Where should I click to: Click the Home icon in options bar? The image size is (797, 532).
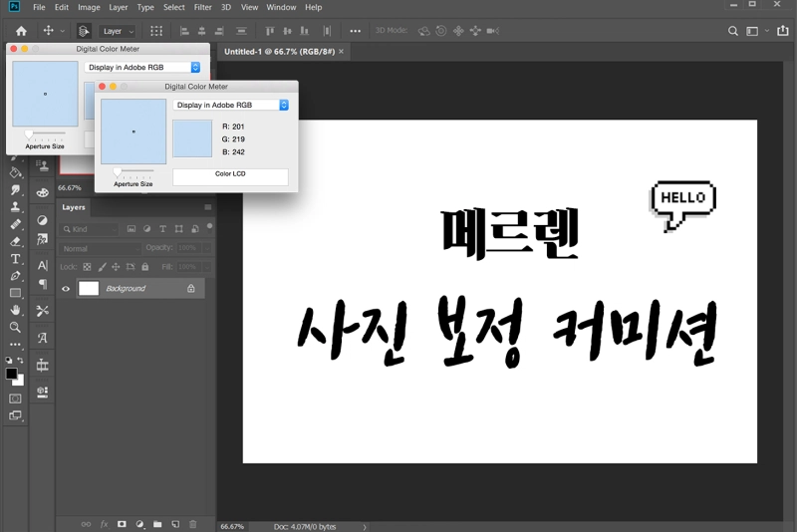click(x=21, y=31)
